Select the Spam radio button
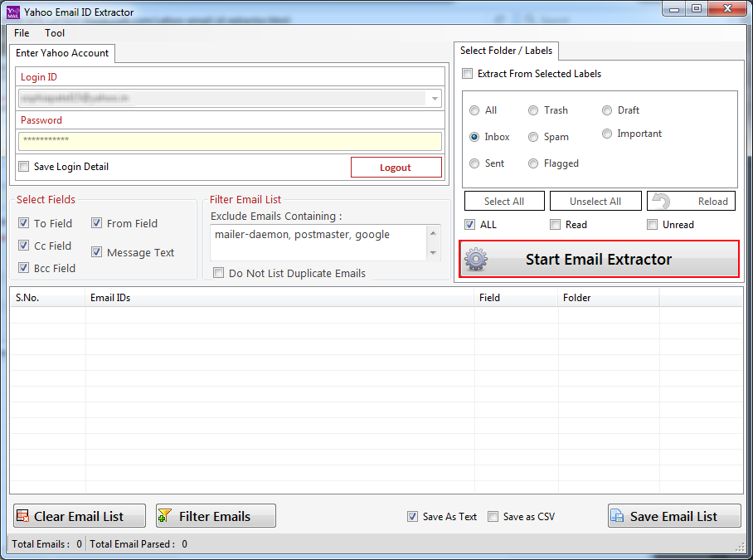 point(533,137)
